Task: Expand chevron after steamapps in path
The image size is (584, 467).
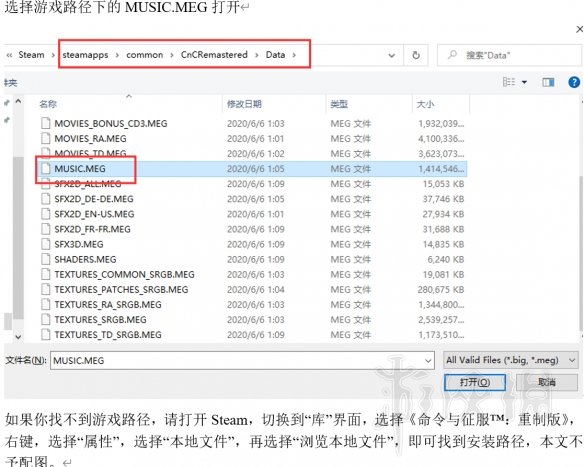Action: point(117,55)
